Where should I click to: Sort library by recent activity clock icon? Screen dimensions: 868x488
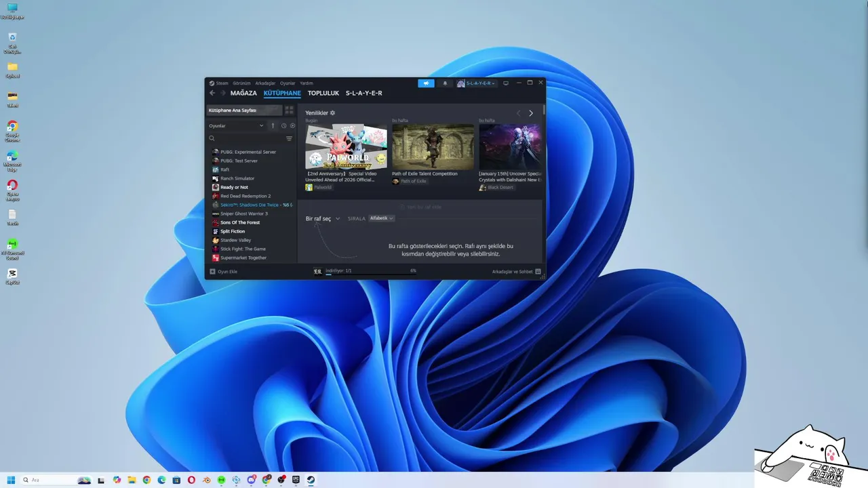pyautogui.click(x=283, y=125)
